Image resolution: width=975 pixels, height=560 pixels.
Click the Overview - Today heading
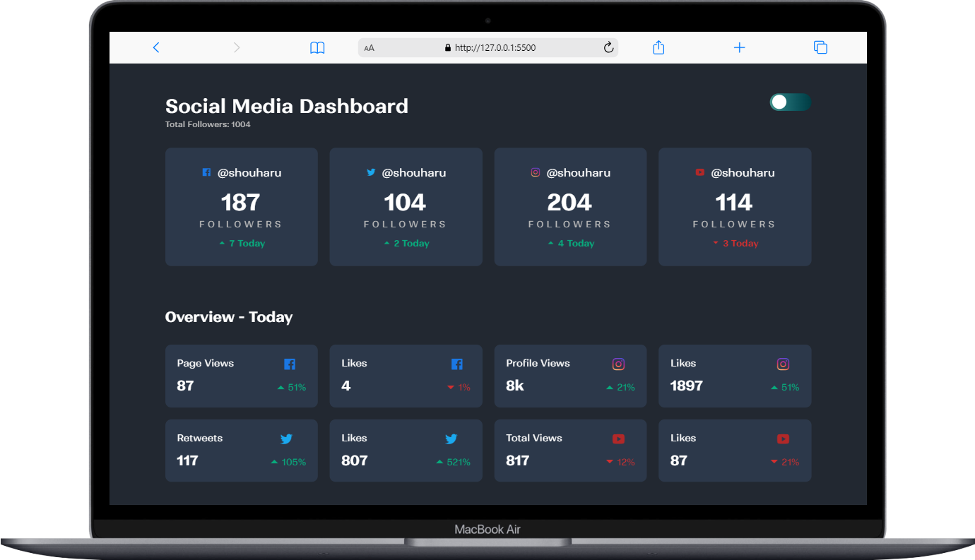pos(229,317)
